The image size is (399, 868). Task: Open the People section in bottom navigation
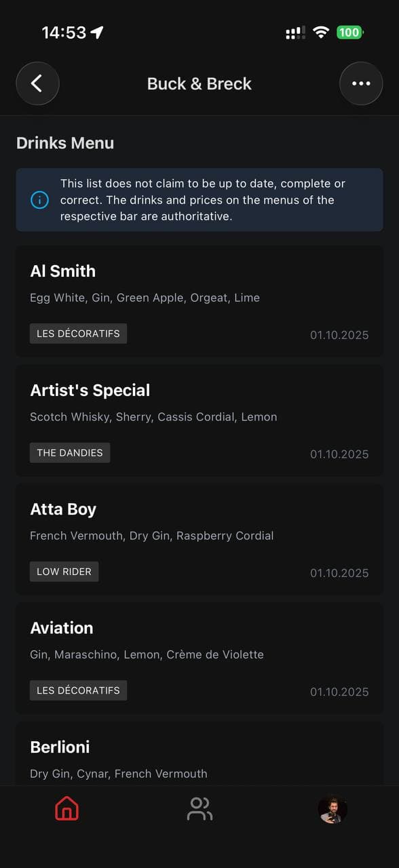[199, 809]
